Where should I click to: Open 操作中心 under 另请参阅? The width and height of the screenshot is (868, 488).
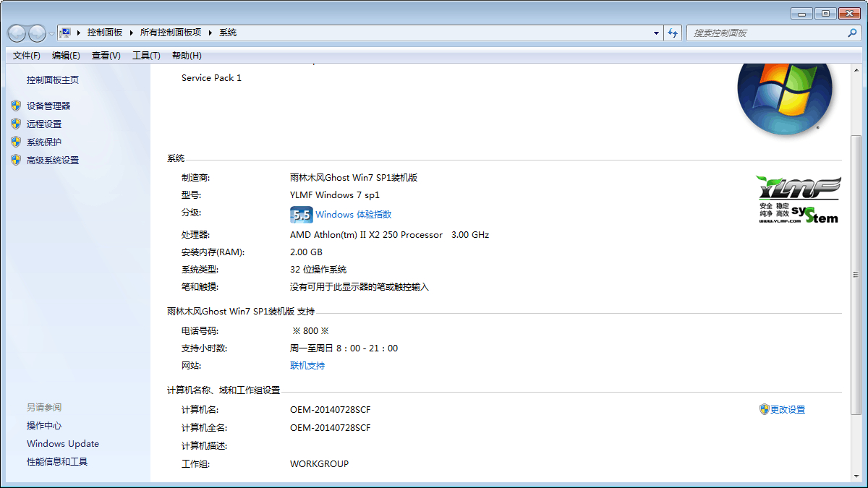(44, 426)
